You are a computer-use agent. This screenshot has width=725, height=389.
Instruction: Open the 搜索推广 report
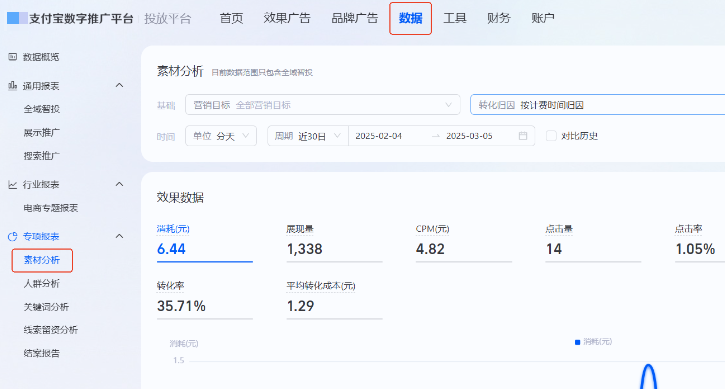42,156
